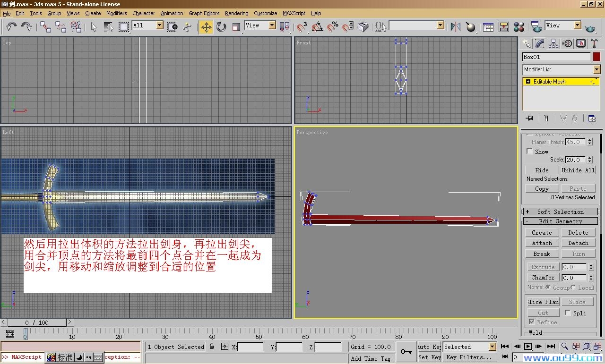Image resolution: width=605 pixels, height=364 pixels.
Task: Enable the Split checkbox next to Cut
Action: tap(568, 313)
